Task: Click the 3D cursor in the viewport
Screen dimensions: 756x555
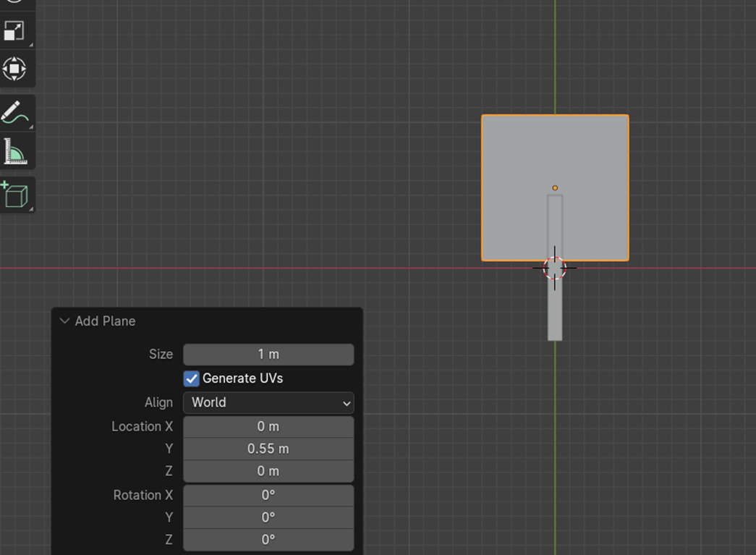Action: (x=555, y=268)
